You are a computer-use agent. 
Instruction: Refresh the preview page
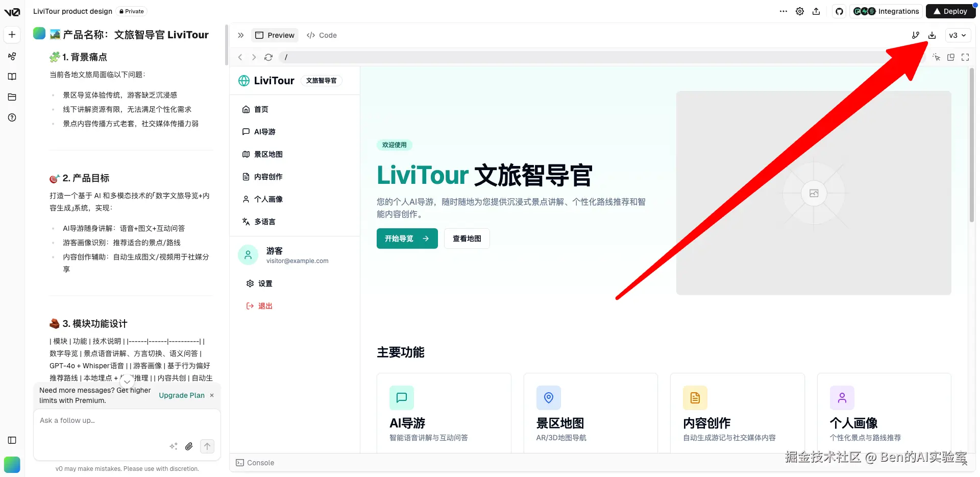click(x=268, y=57)
